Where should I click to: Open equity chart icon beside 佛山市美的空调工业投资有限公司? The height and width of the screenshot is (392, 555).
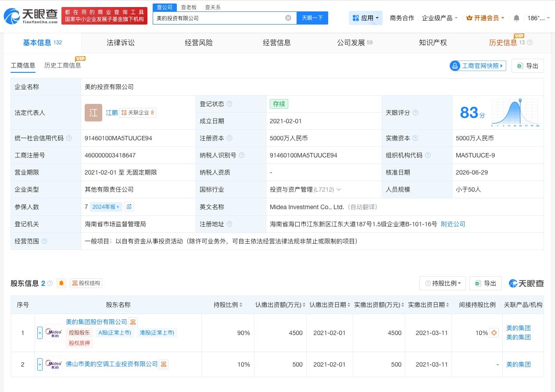(163, 364)
